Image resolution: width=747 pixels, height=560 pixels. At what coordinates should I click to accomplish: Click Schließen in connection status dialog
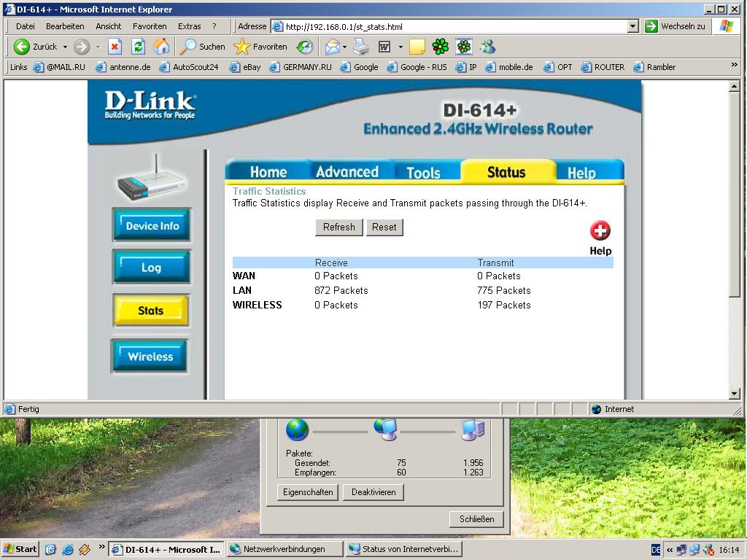coord(476,519)
